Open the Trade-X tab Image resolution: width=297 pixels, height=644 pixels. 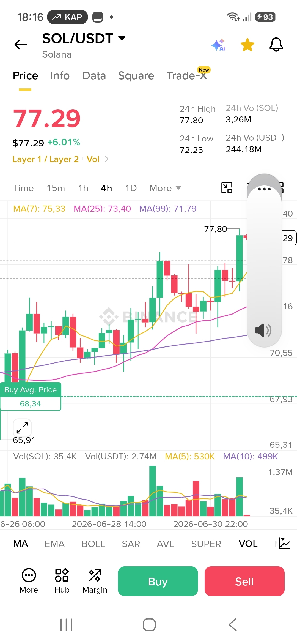pyautogui.click(x=187, y=76)
